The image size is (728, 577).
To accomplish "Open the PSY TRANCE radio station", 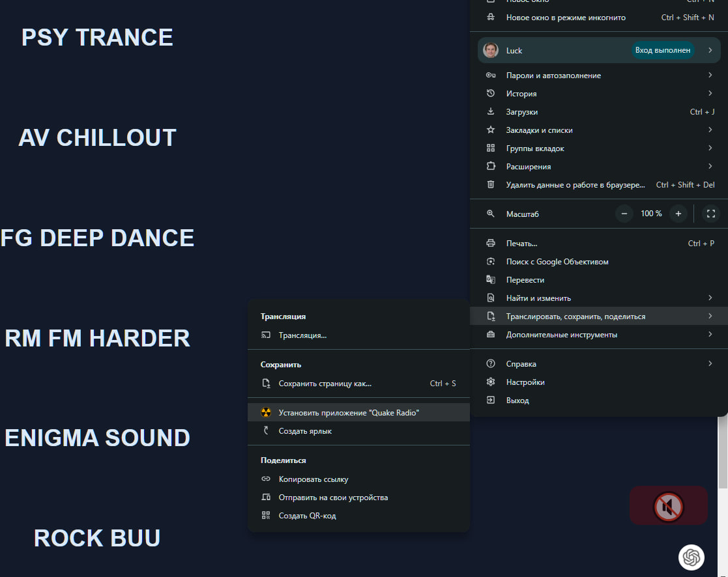I will tap(97, 38).
